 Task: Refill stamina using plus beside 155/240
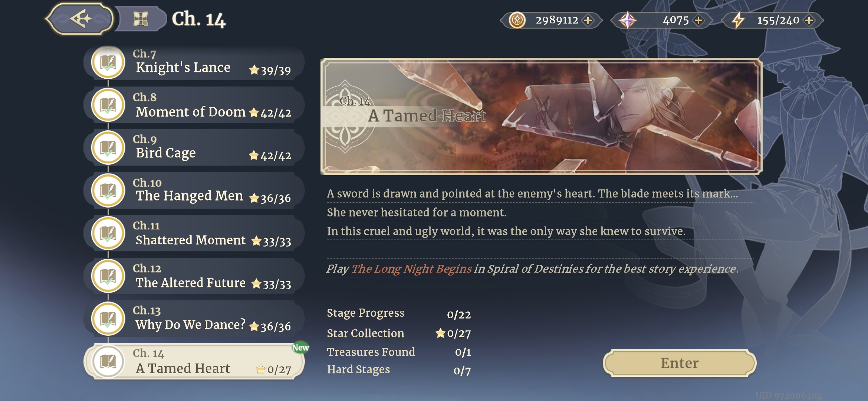coord(809,20)
